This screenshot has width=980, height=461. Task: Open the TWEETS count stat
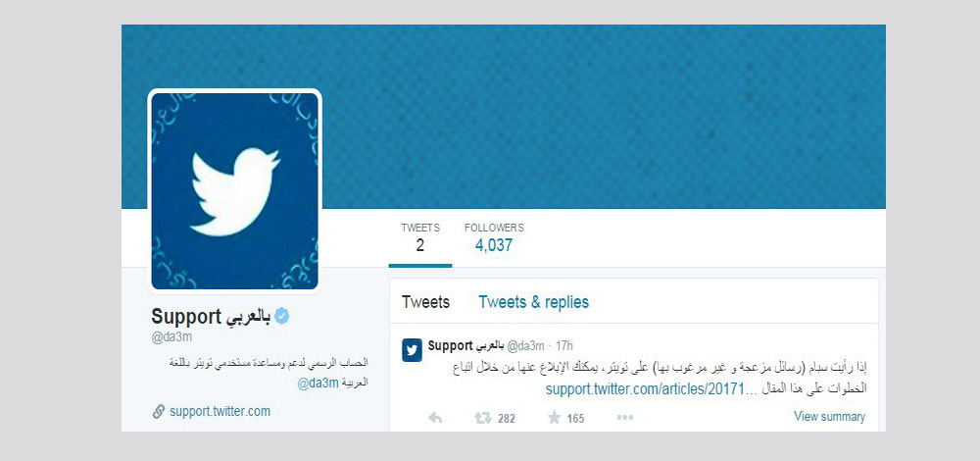[x=420, y=237]
